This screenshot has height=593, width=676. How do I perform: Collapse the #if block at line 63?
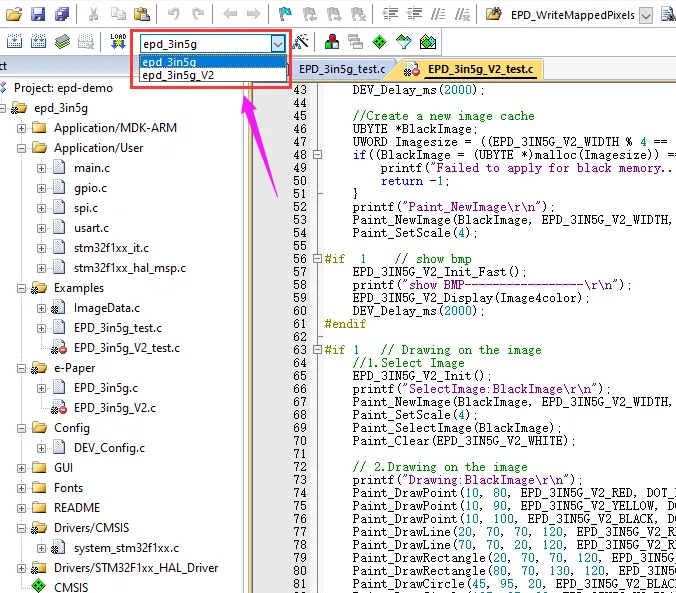[x=317, y=350]
